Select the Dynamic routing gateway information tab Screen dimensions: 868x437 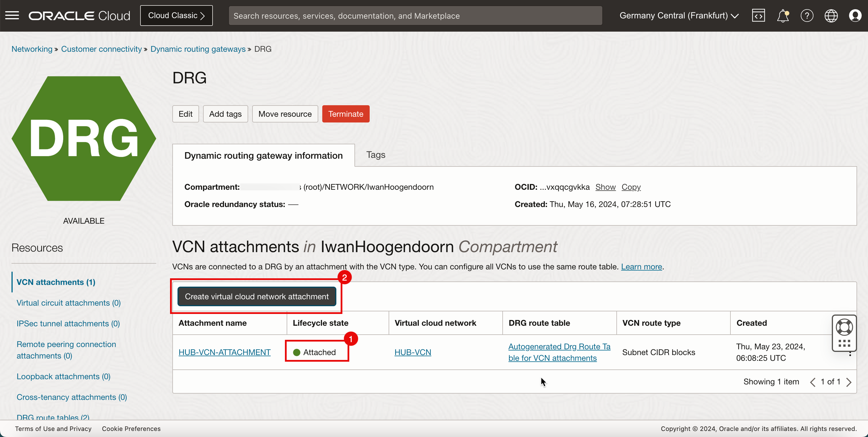click(x=263, y=155)
